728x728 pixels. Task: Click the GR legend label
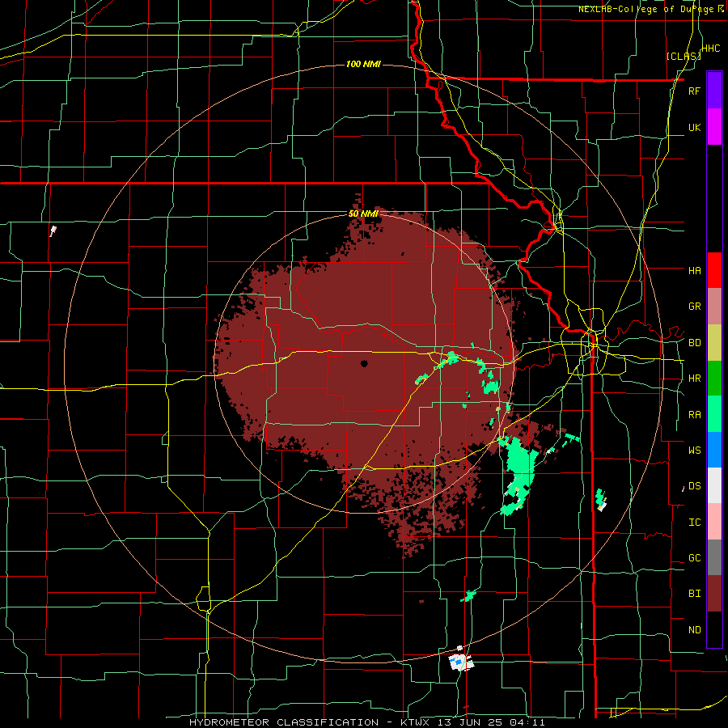point(694,307)
